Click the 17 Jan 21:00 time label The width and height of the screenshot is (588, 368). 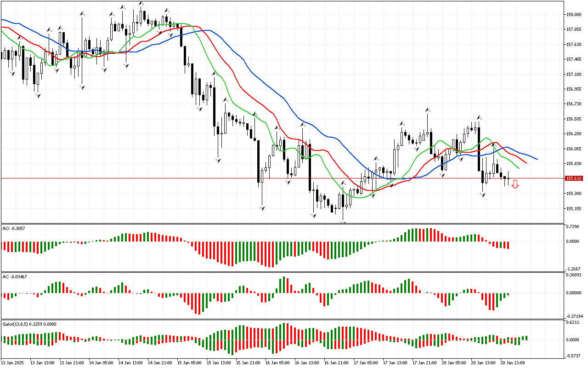[x=424, y=363]
